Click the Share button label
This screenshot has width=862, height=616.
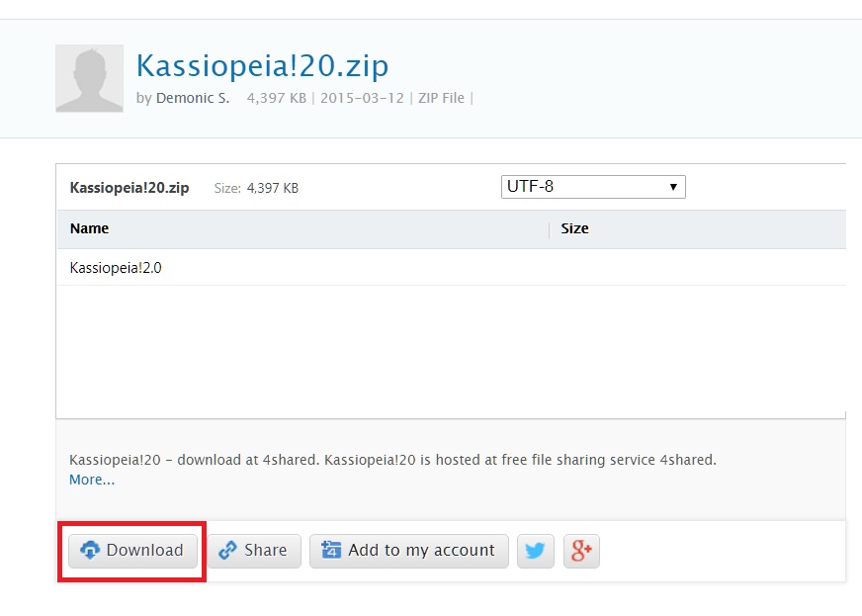click(265, 551)
